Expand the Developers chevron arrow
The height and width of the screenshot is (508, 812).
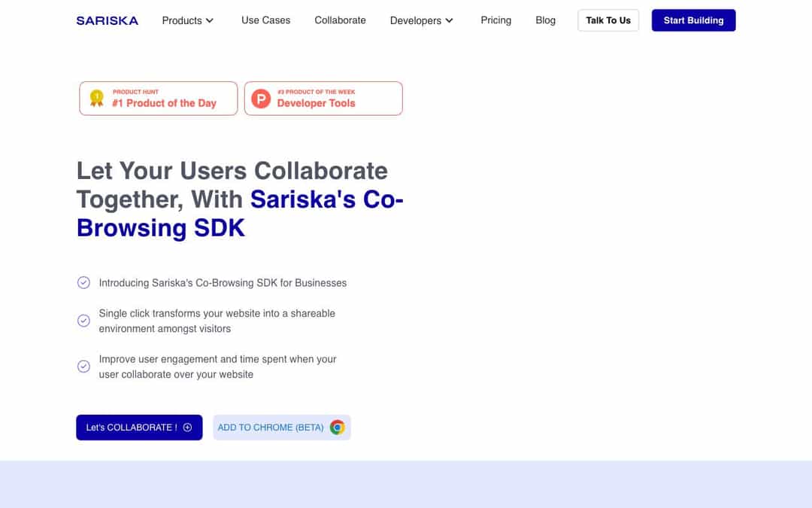pyautogui.click(x=449, y=21)
